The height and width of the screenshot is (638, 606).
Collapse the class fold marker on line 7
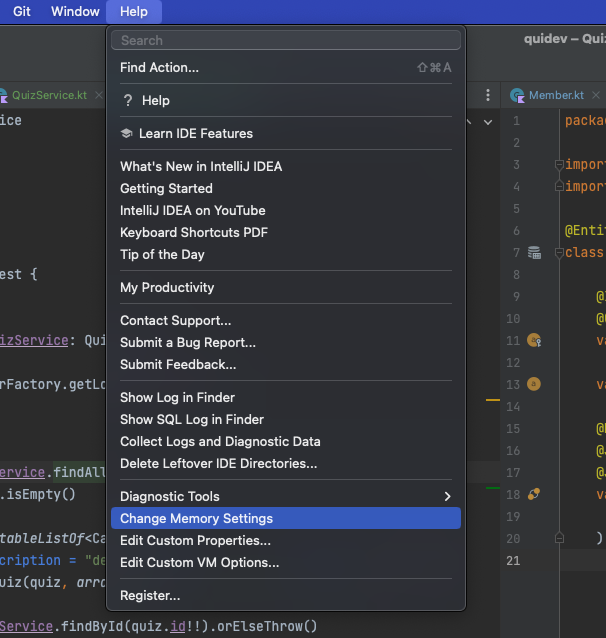point(559,253)
